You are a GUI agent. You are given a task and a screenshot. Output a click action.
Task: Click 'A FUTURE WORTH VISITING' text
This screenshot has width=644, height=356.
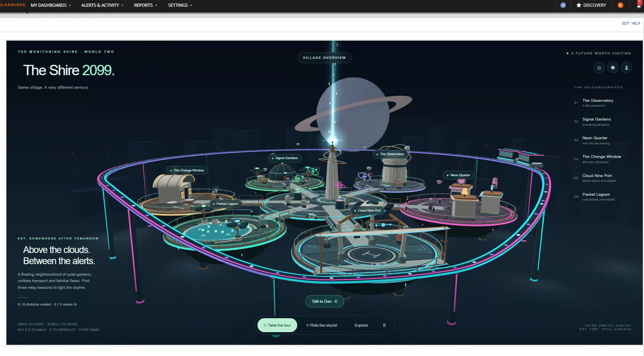pos(601,53)
